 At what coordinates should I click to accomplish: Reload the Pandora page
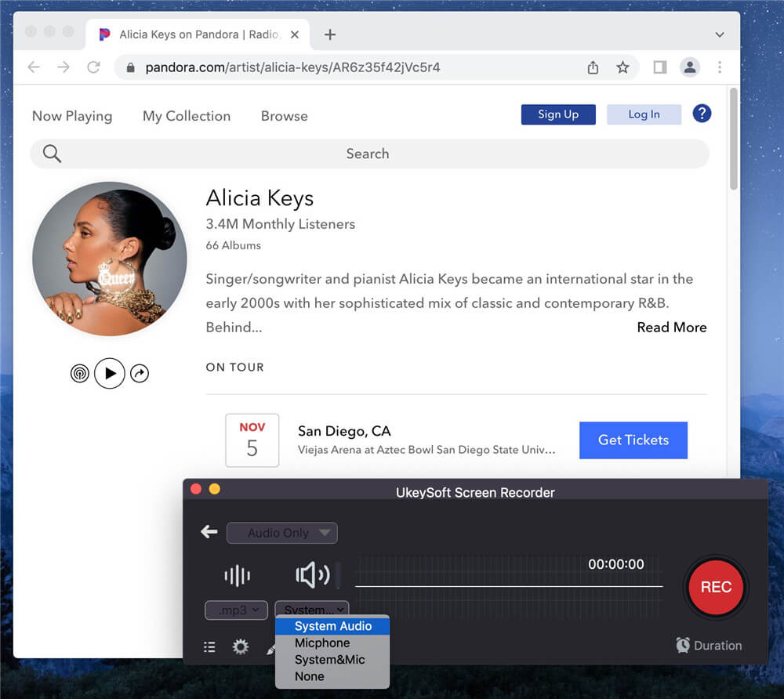pos(93,67)
